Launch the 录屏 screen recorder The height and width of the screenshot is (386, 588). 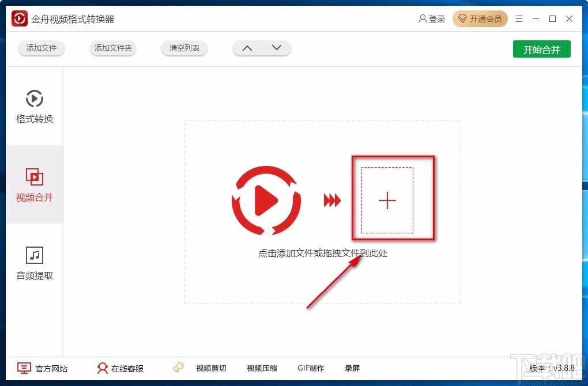click(352, 368)
